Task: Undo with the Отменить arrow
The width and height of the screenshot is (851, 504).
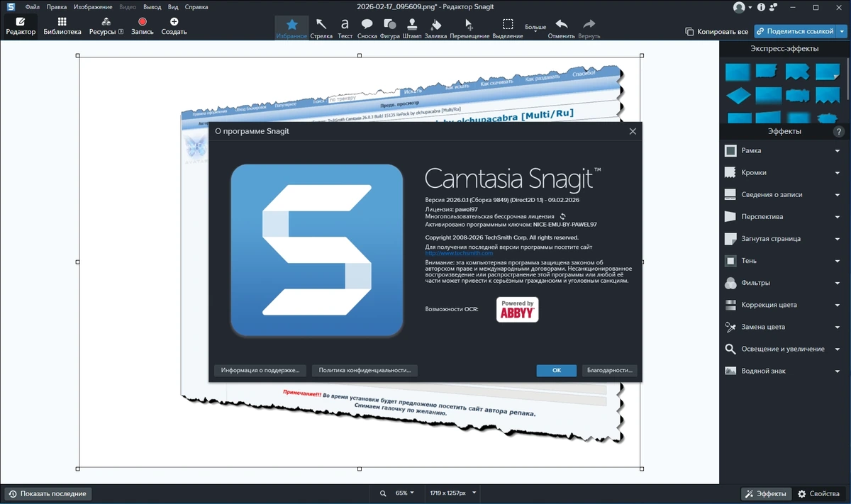Action: coord(561,28)
